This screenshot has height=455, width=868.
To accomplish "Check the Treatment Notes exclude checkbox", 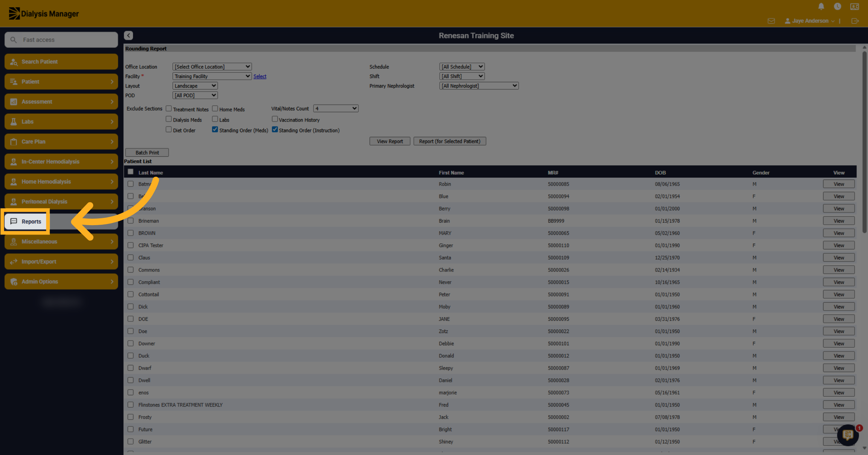I will (x=169, y=109).
